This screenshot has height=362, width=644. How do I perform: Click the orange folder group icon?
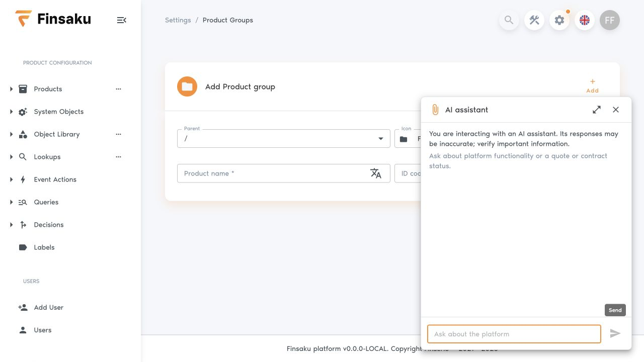pos(187,86)
